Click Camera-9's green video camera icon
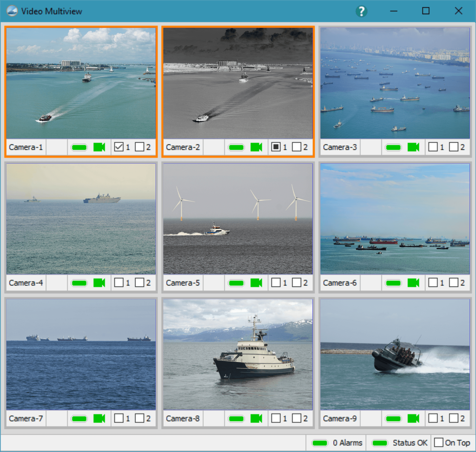This screenshot has width=476, height=452. point(413,418)
